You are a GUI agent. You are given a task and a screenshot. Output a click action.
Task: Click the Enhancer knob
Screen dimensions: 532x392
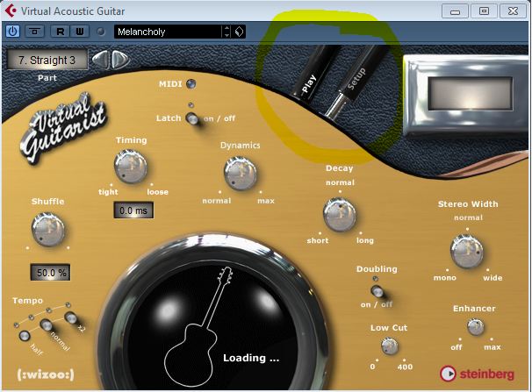click(475, 327)
